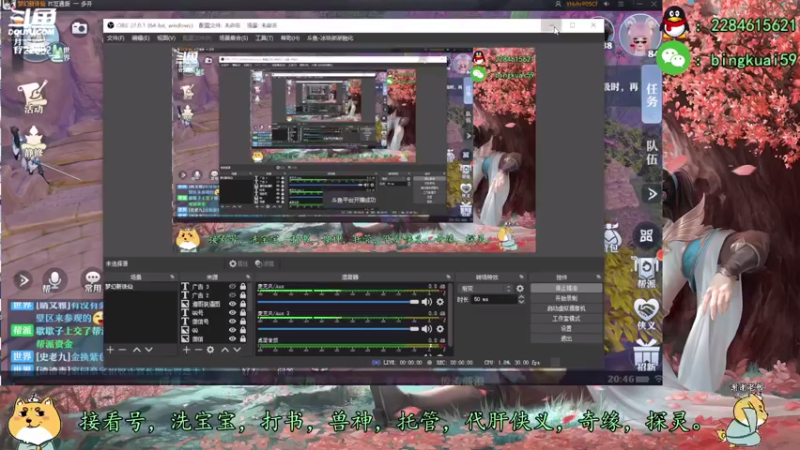Toggle the lock for source 微信
Screen dimensions: 800x450
click(243, 339)
